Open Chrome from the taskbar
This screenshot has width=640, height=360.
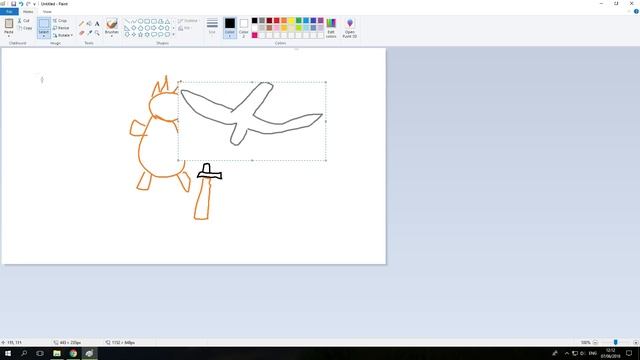[x=73, y=353]
